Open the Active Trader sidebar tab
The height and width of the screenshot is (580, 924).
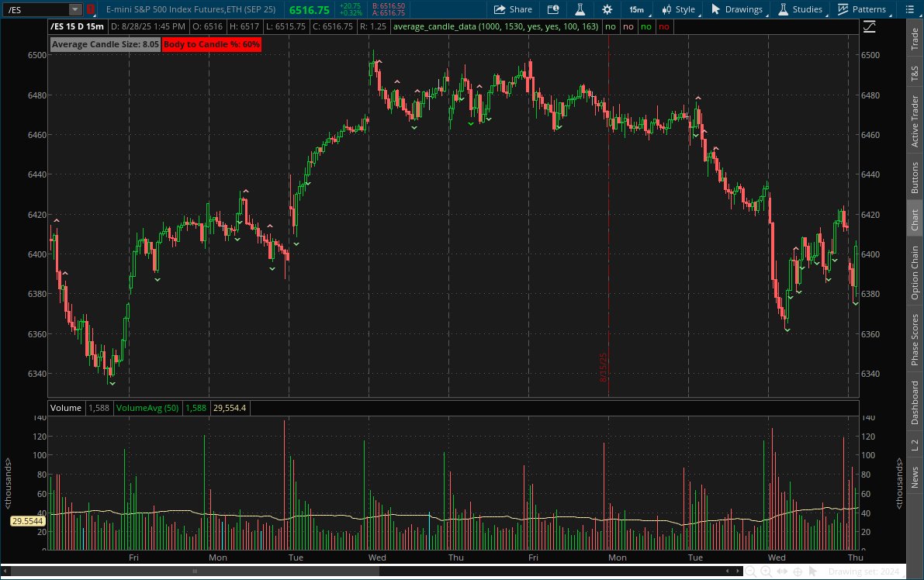click(x=915, y=119)
